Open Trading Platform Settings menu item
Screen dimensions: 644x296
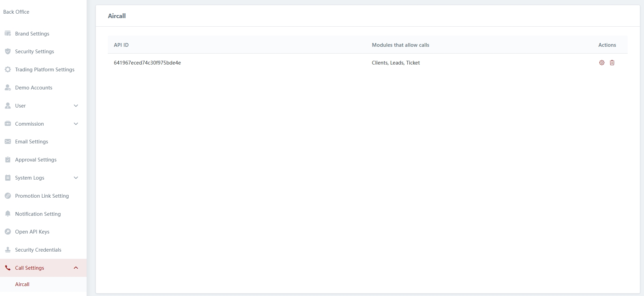point(45,70)
